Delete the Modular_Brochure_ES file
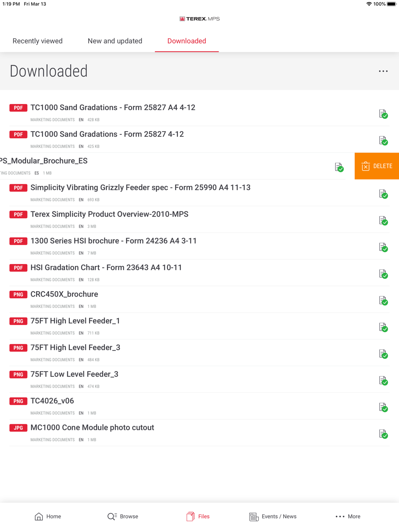Image resolution: width=399 pixels, height=532 pixels. click(377, 166)
